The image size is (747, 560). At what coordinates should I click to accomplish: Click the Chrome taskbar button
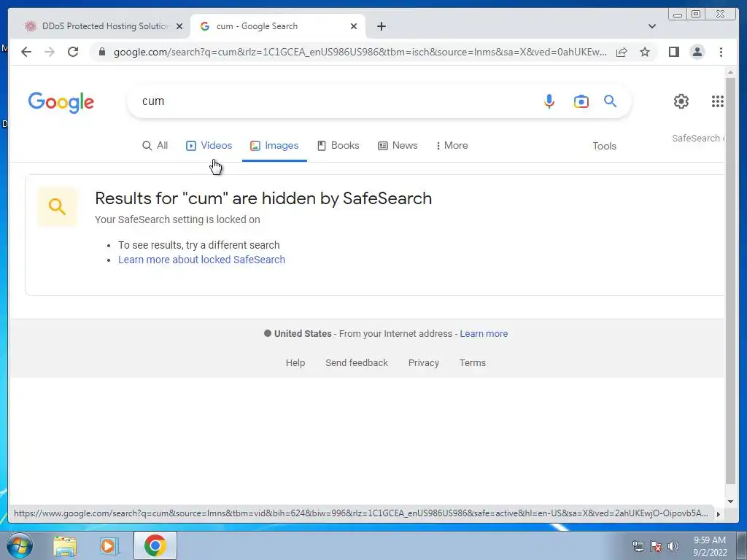[x=155, y=545]
